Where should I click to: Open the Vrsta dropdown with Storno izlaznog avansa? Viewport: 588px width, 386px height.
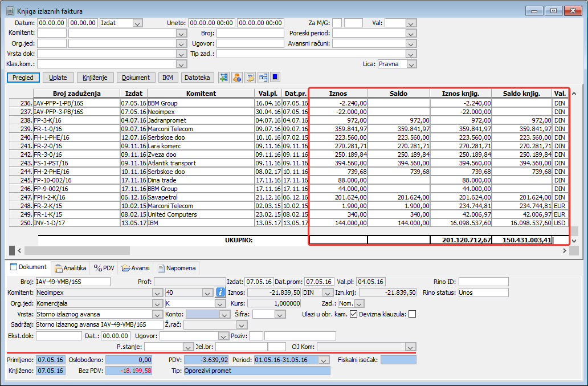(157, 314)
